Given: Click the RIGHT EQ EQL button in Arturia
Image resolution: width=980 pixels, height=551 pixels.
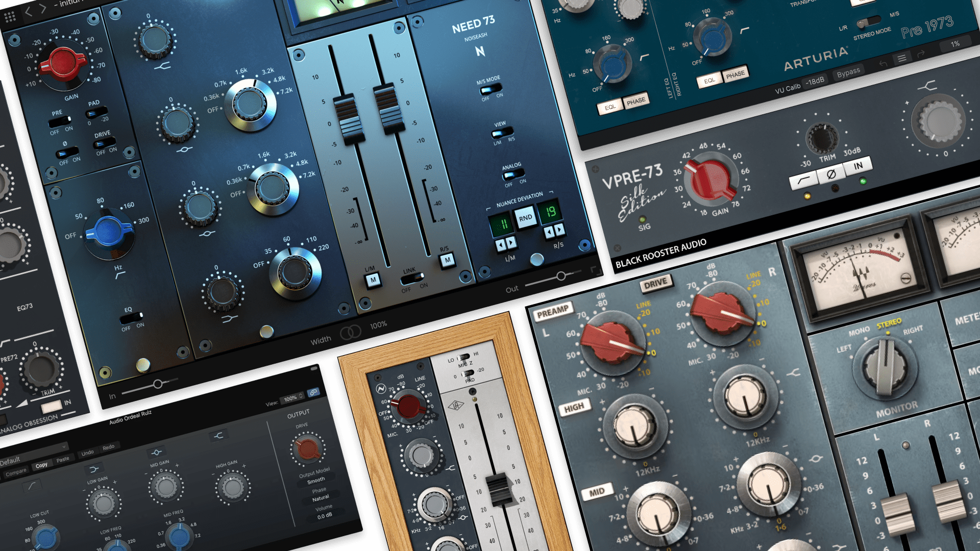Looking at the screenshot, I should pos(709,81).
